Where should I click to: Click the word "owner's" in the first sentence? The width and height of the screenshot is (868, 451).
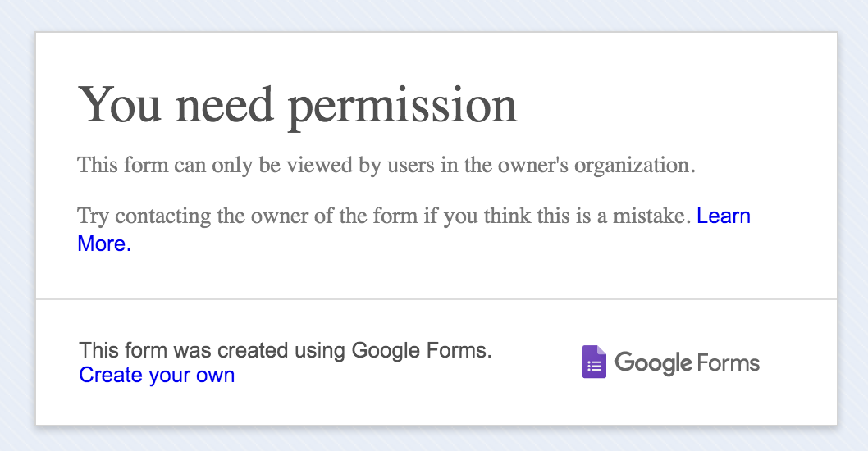tap(532, 165)
